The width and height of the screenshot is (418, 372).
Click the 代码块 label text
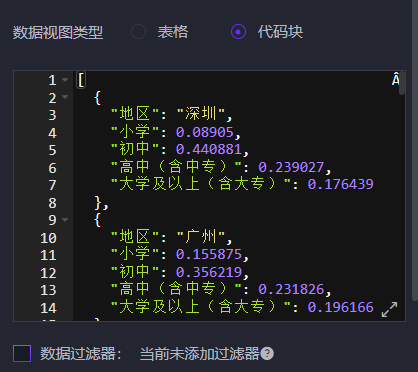(x=280, y=32)
